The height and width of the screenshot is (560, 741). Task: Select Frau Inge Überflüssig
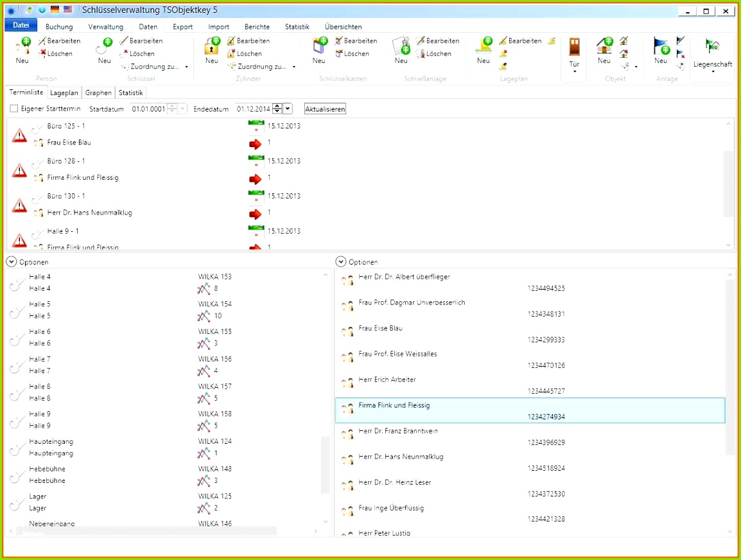(x=530, y=514)
